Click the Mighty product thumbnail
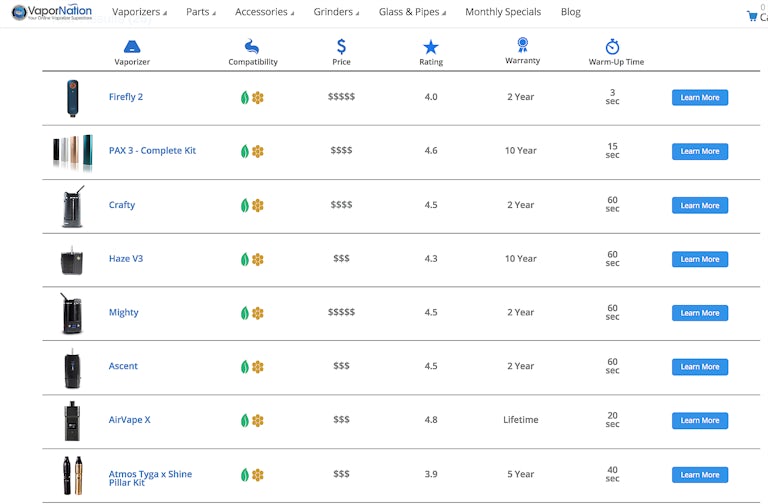 [72, 313]
